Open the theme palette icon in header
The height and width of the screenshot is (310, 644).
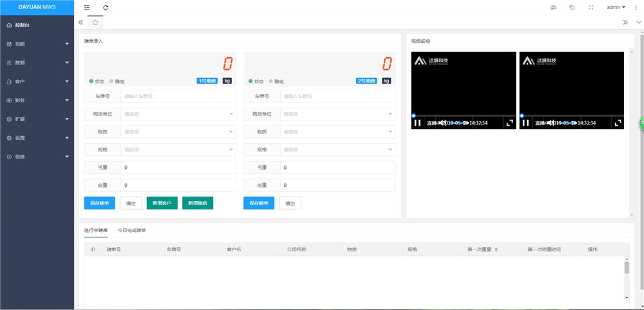(553, 8)
